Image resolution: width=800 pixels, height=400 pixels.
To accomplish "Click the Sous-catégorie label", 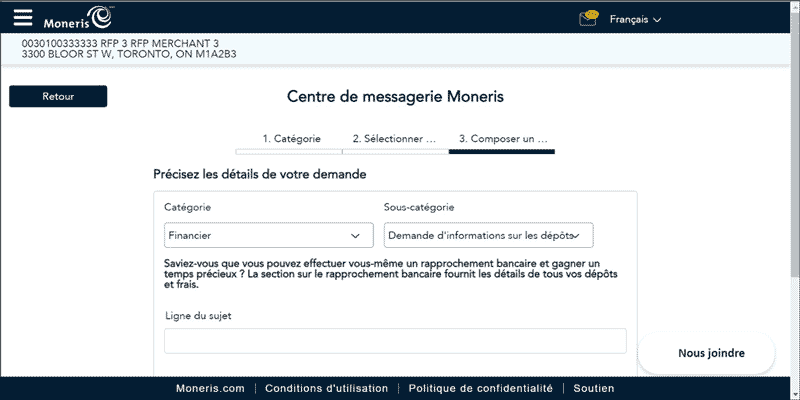I will 419,208.
